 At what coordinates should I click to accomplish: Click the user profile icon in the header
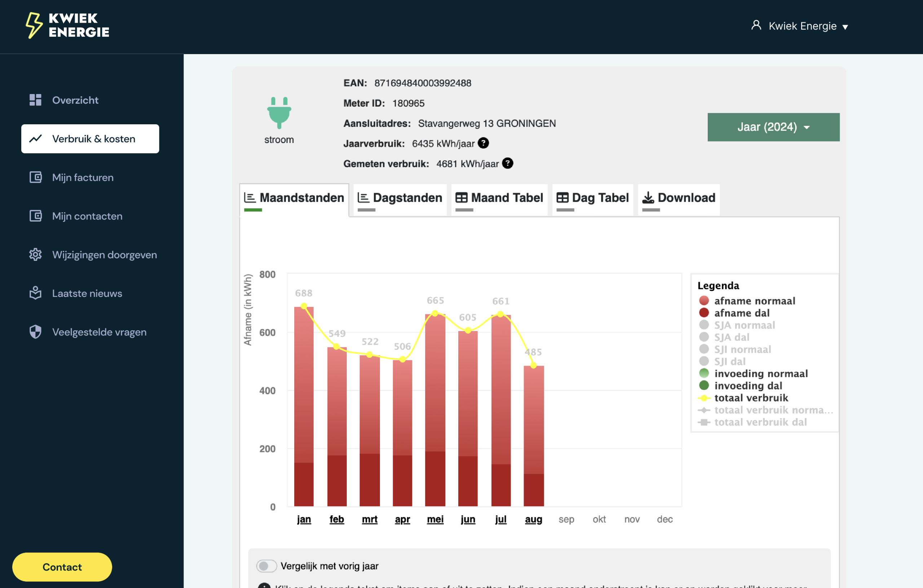(756, 25)
